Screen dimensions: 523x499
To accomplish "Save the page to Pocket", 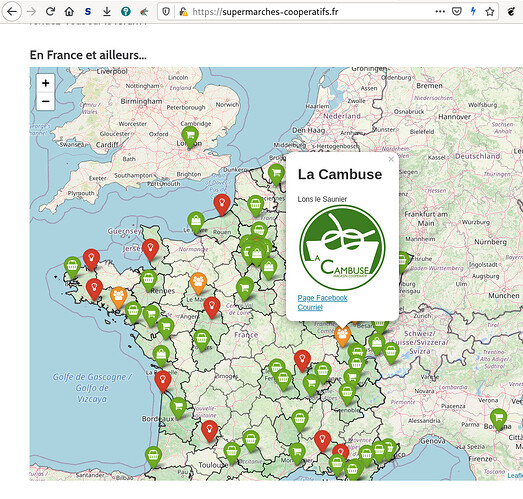I will [x=457, y=12].
